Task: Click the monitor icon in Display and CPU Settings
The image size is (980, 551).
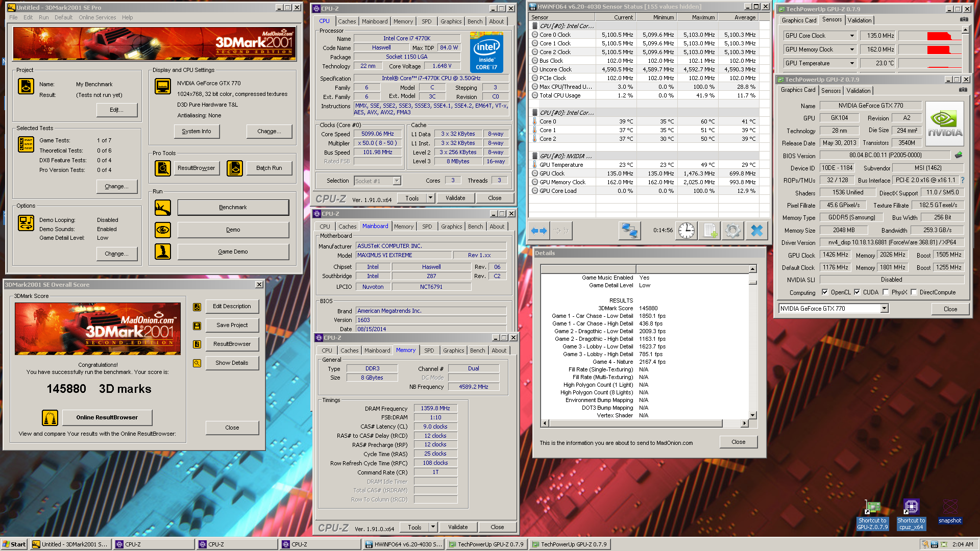Action: tap(163, 86)
